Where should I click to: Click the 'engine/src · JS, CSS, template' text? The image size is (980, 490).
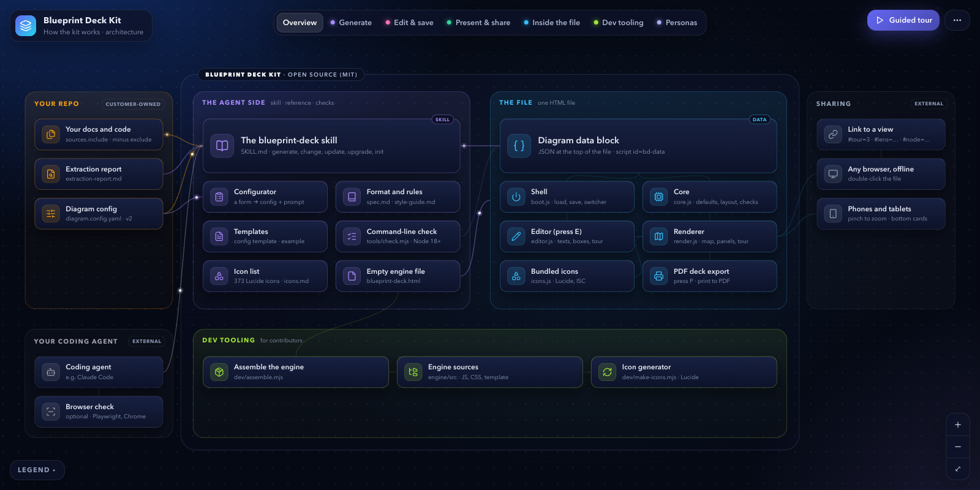[x=468, y=377]
